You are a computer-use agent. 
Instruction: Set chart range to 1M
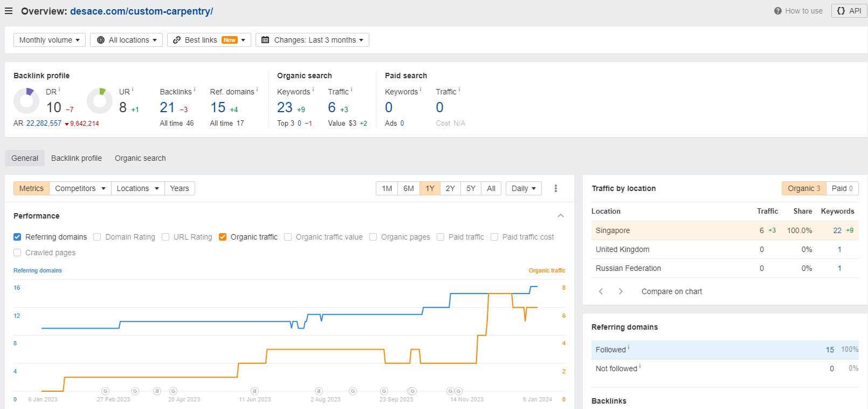click(x=387, y=188)
